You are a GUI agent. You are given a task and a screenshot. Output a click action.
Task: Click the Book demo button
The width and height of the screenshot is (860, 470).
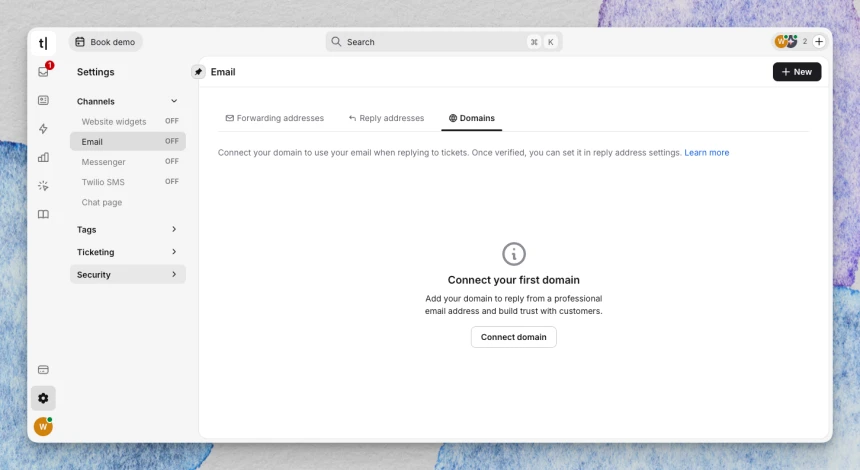105,42
